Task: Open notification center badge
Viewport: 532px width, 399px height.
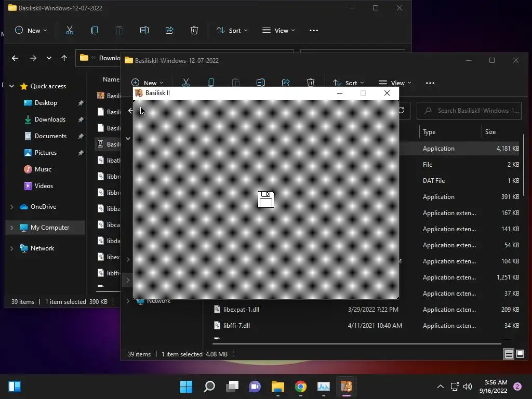Action: click(517, 387)
